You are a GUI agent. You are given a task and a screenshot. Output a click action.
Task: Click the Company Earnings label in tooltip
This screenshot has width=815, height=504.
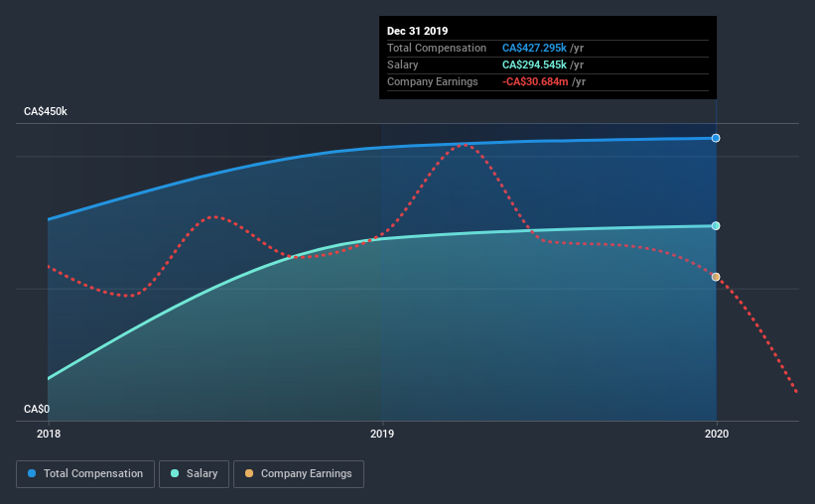point(433,81)
